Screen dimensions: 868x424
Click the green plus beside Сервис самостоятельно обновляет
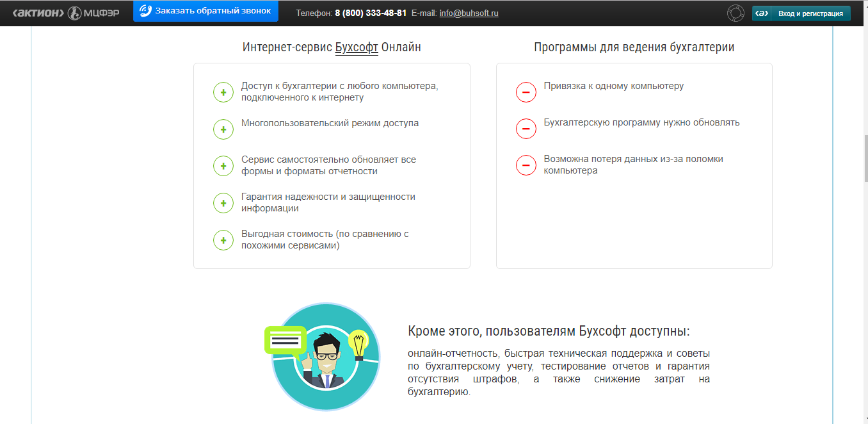pyautogui.click(x=223, y=166)
